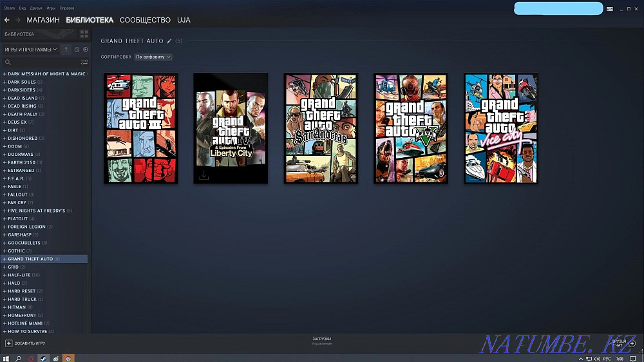Open the friends chat plus icon
644x362 pixels.
tap(632, 343)
